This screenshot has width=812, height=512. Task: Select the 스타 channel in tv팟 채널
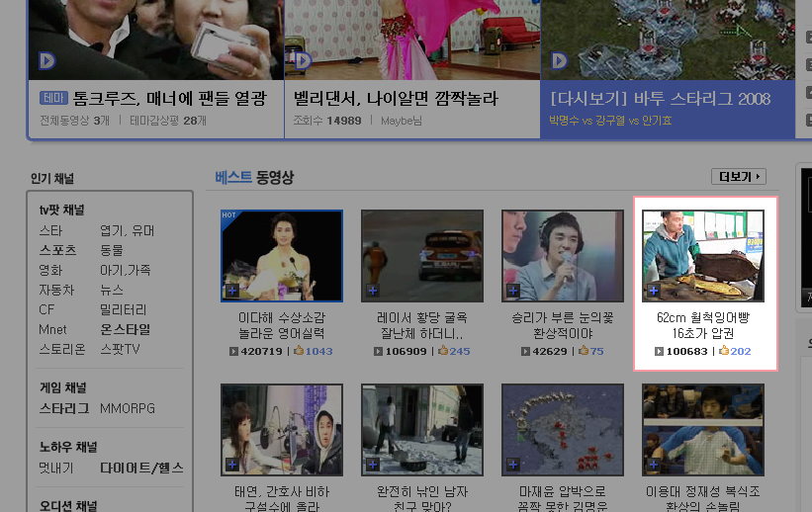pyautogui.click(x=50, y=231)
